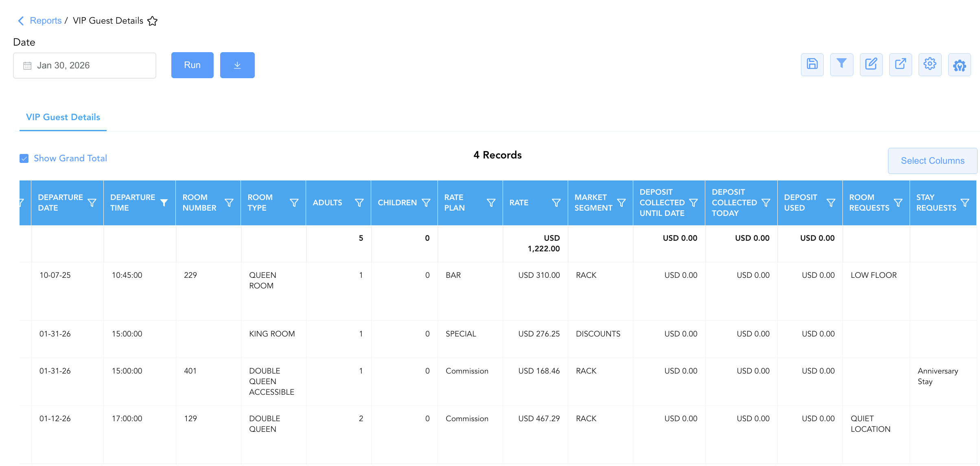Click the advanced gear configuration icon

(x=959, y=64)
